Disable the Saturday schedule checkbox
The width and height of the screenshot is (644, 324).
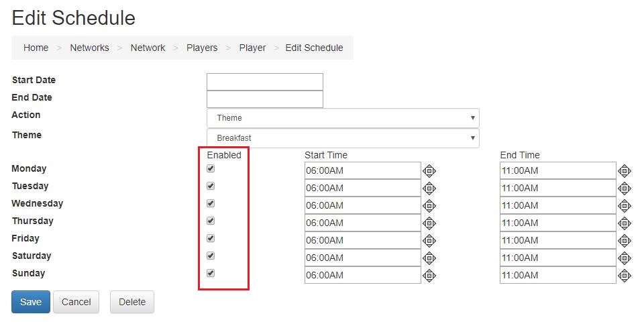pyautogui.click(x=211, y=256)
